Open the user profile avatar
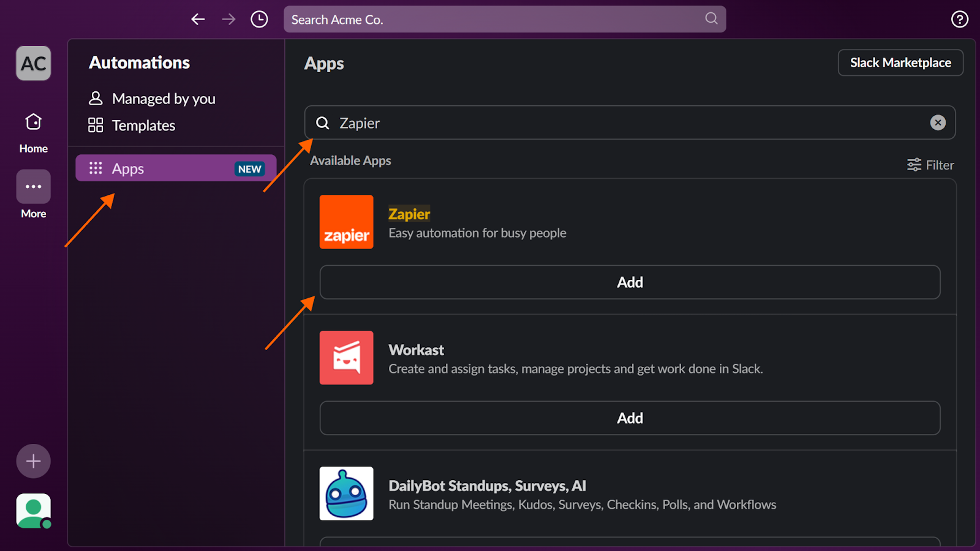The image size is (980, 551). 34,511
